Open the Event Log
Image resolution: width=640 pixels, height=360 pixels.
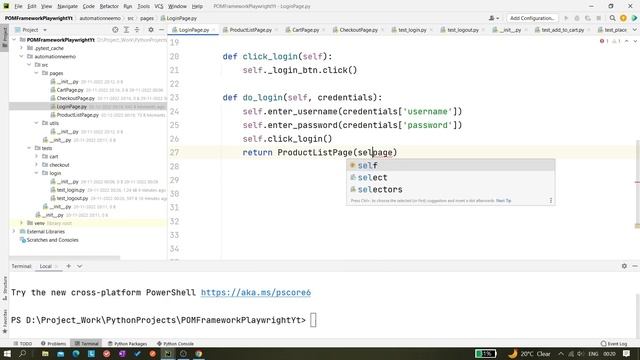613,344
